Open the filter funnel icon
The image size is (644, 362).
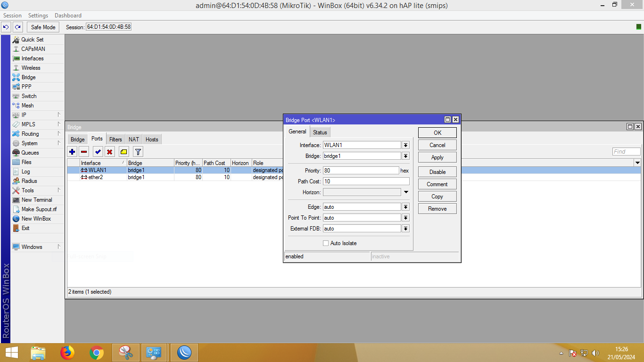click(x=138, y=152)
